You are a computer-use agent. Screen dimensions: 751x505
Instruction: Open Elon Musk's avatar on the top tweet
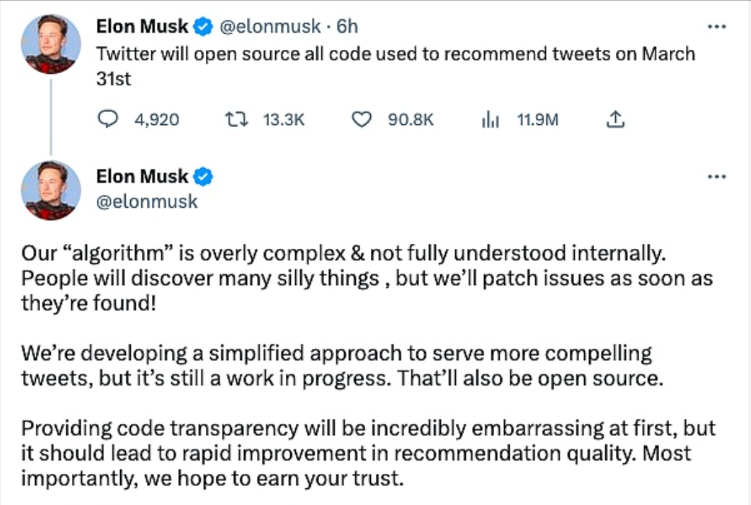pyautogui.click(x=51, y=44)
